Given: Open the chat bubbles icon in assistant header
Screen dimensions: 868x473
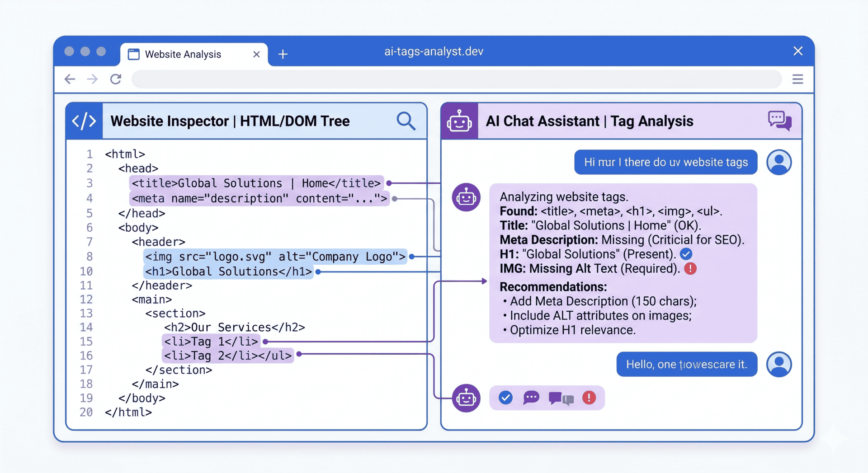Looking at the screenshot, I should coord(779,121).
